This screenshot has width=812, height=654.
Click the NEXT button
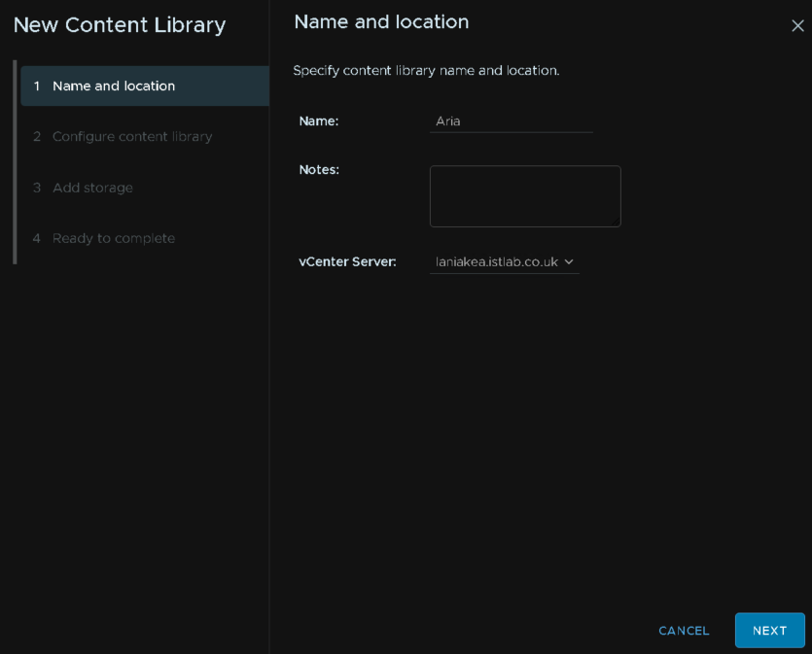(769, 631)
